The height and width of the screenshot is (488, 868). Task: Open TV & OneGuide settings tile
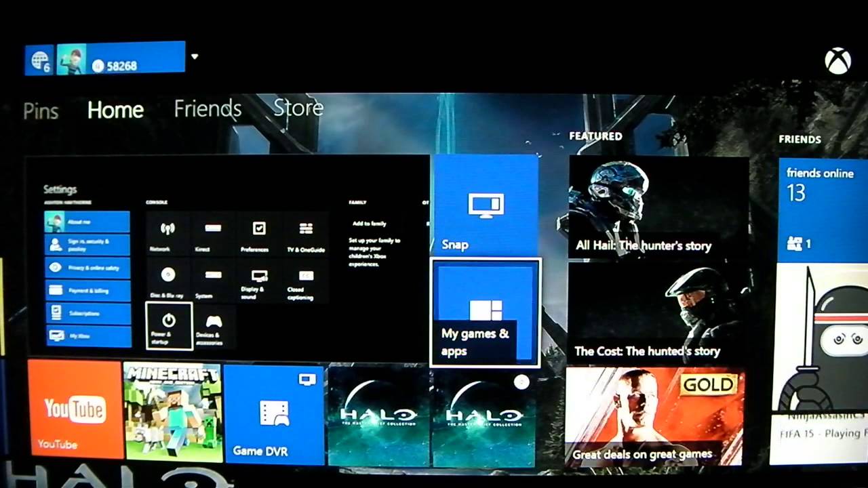[x=305, y=234]
